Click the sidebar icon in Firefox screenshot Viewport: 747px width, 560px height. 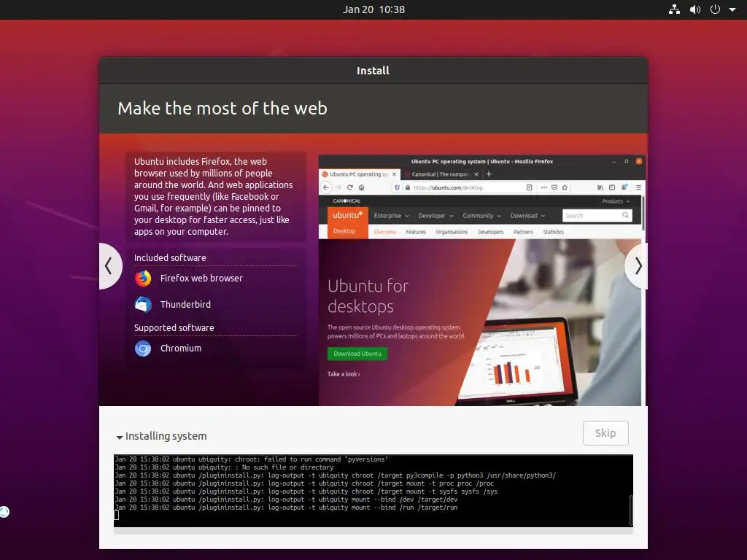tap(612, 187)
